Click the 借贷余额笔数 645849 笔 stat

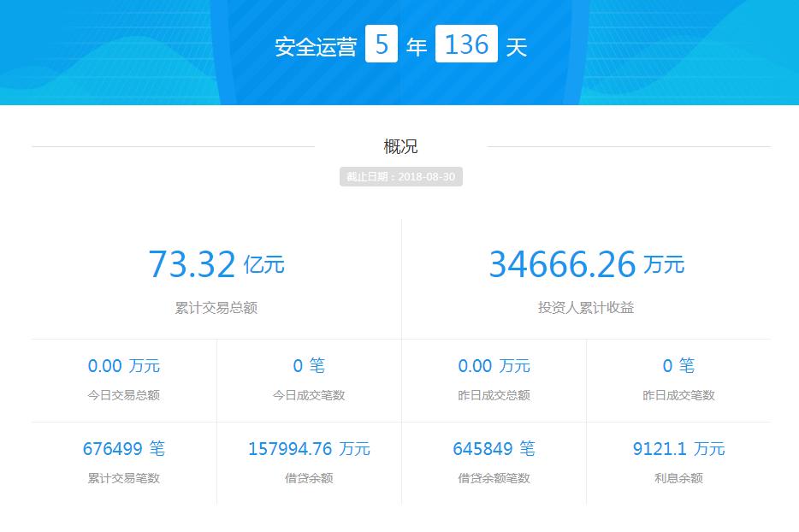point(493,448)
